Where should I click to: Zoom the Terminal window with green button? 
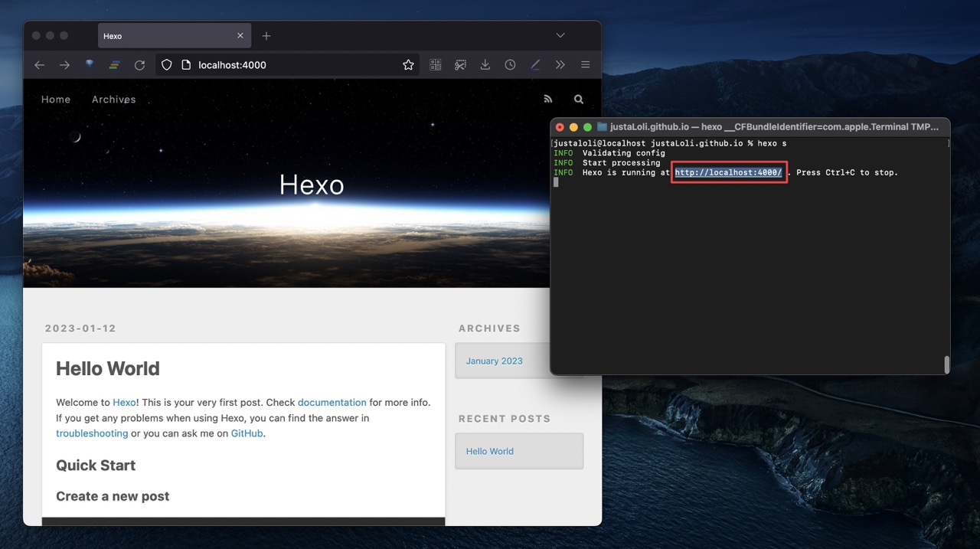pyautogui.click(x=587, y=127)
